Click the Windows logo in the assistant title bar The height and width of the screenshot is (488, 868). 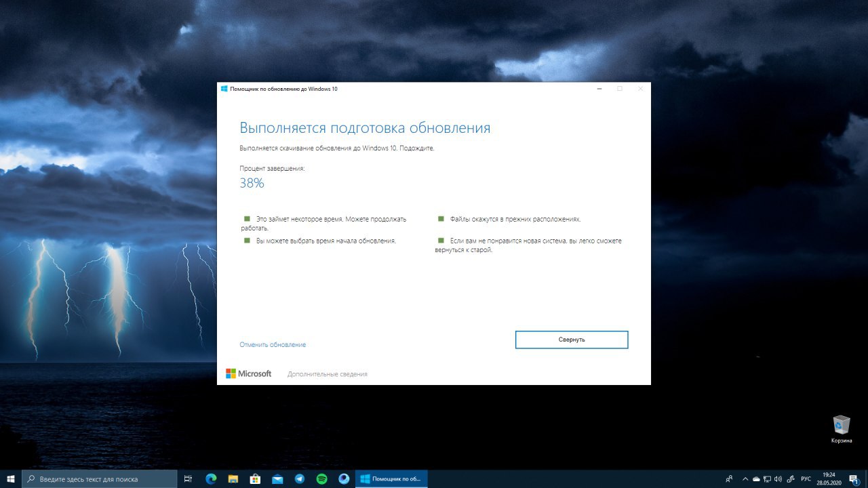point(224,89)
